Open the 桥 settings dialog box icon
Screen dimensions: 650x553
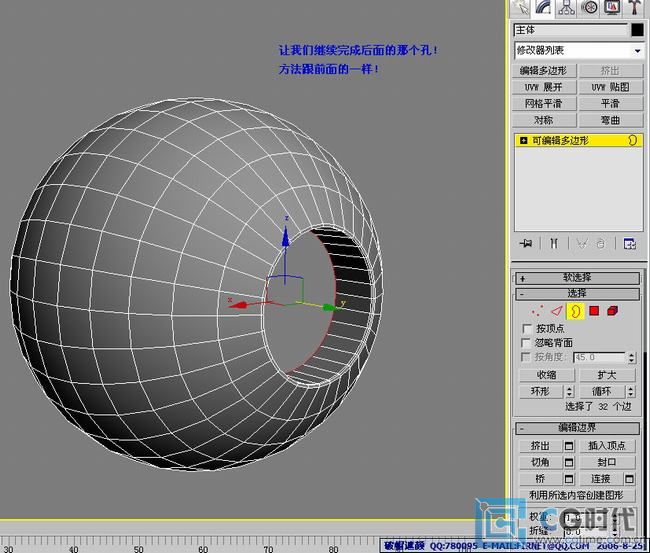[x=569, y=479]
